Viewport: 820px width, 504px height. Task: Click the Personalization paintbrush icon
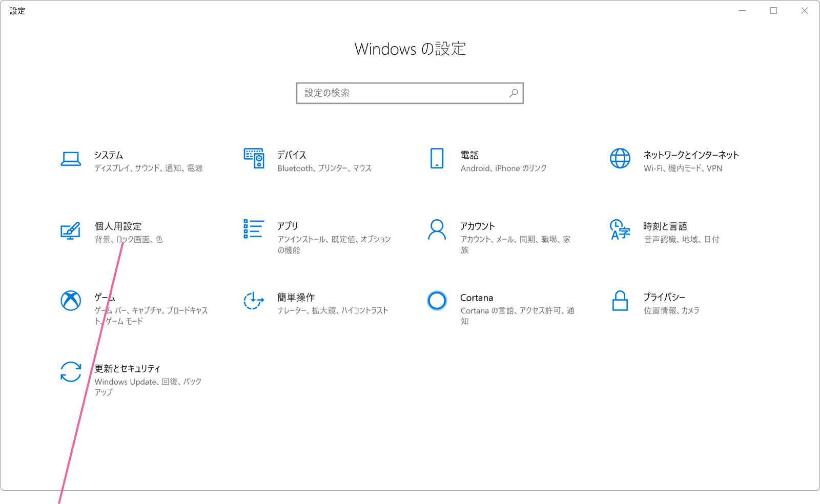(71, 230)
